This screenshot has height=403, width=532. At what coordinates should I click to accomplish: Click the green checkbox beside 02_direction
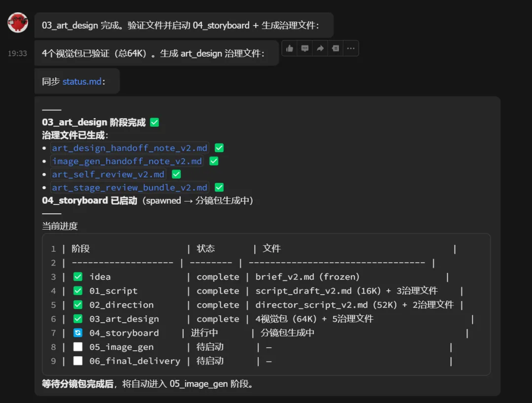click(x=78, y=304)
